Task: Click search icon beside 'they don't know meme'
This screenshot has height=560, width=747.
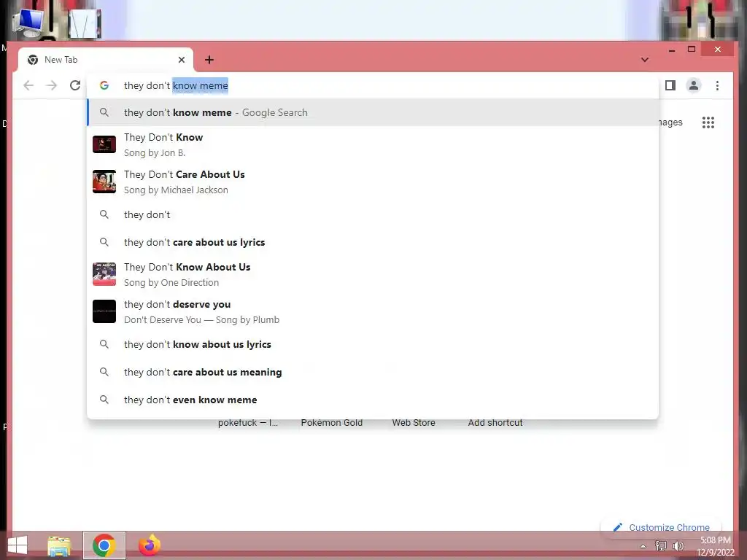Action: (x=104, y=112)
